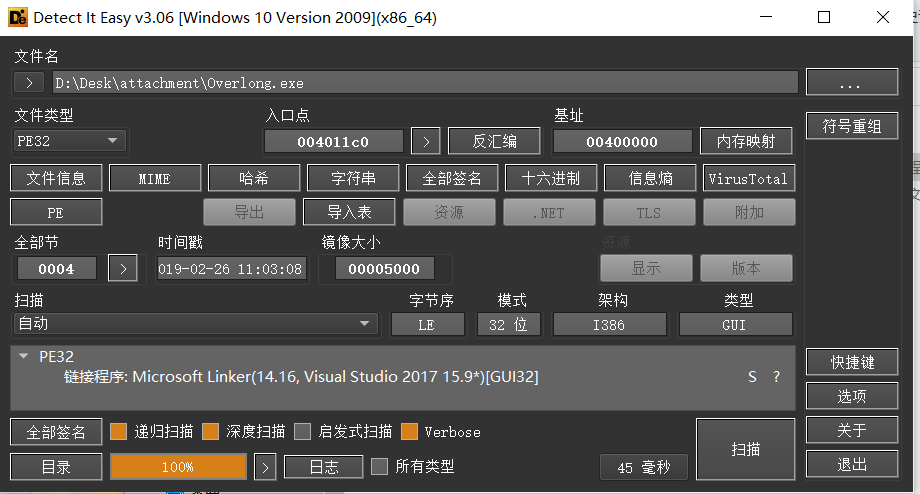920x494 pixels.
Task: Click the LE endianness field
Action: point(427,324)
